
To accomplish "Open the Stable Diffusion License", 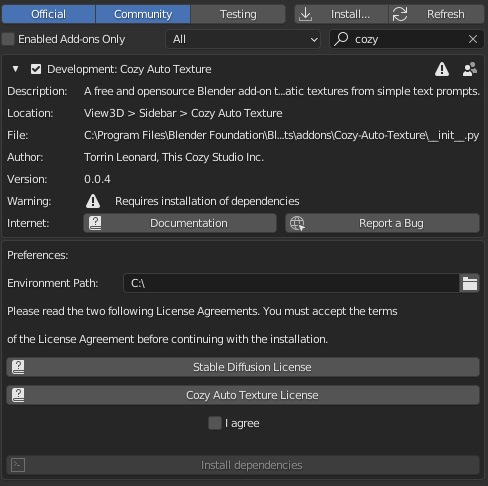I will 243,367.
